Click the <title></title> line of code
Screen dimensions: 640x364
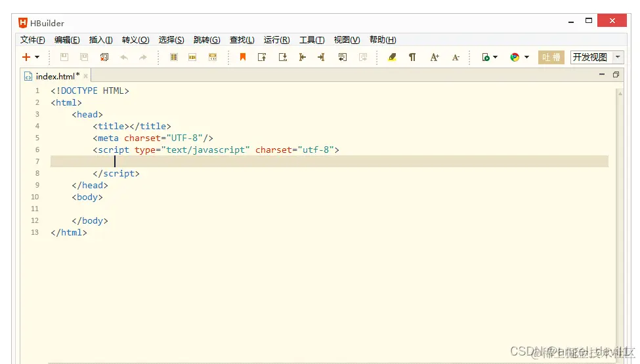click(x=132, y=126)
